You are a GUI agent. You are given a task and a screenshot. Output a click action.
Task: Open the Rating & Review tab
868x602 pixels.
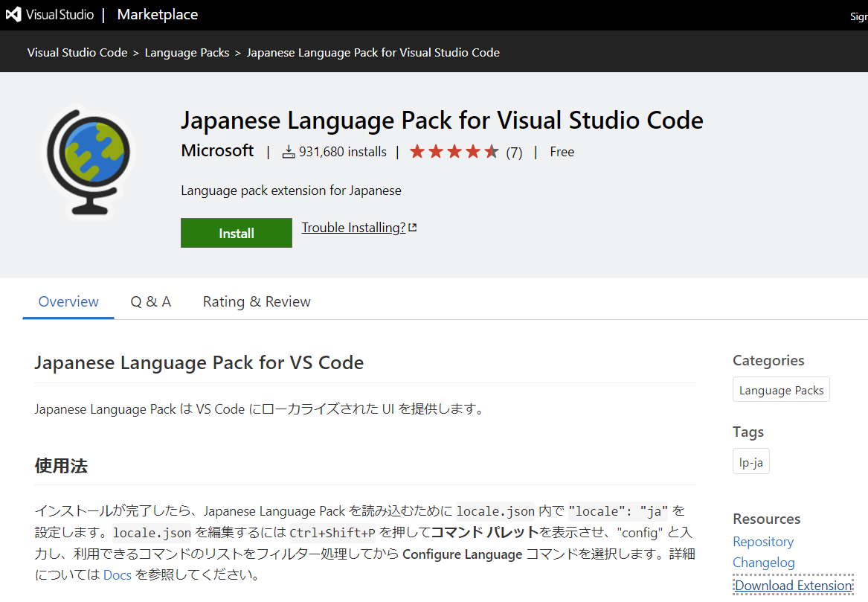(x=257, y=302)
